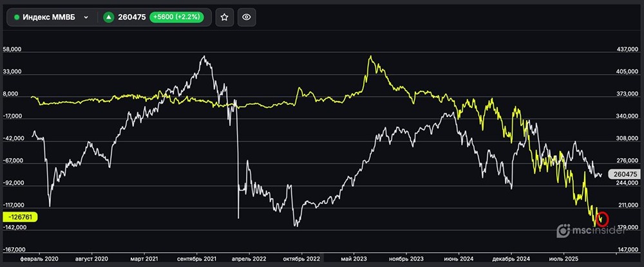Click the green up-triangle trend icon

click(x=108, y=17)
